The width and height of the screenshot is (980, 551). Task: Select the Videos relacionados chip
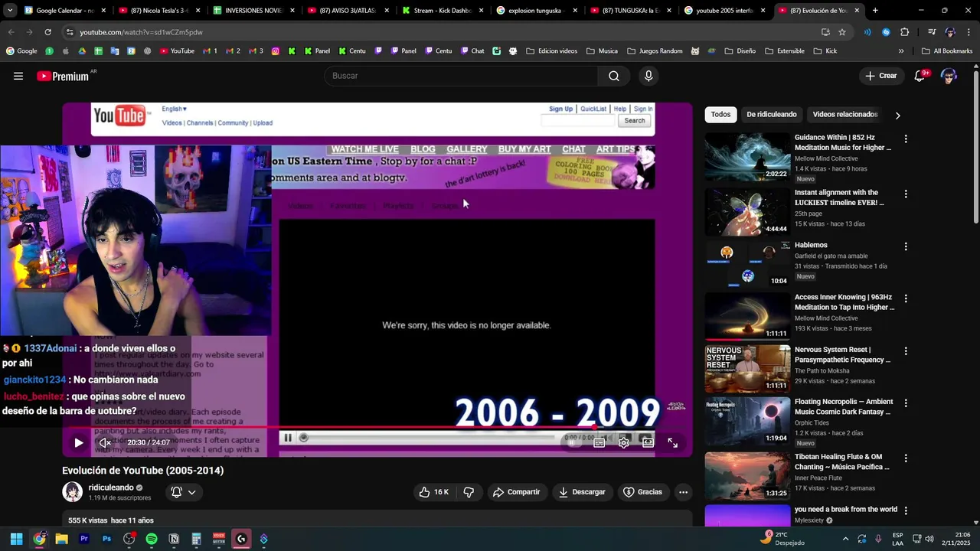[844, 114]
